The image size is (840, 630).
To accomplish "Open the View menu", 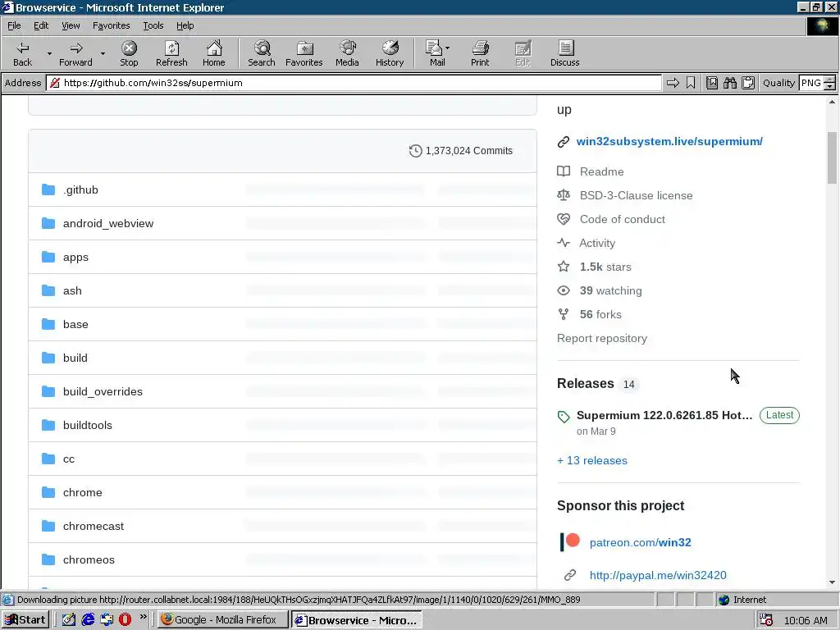I will (x=71, y=25).
